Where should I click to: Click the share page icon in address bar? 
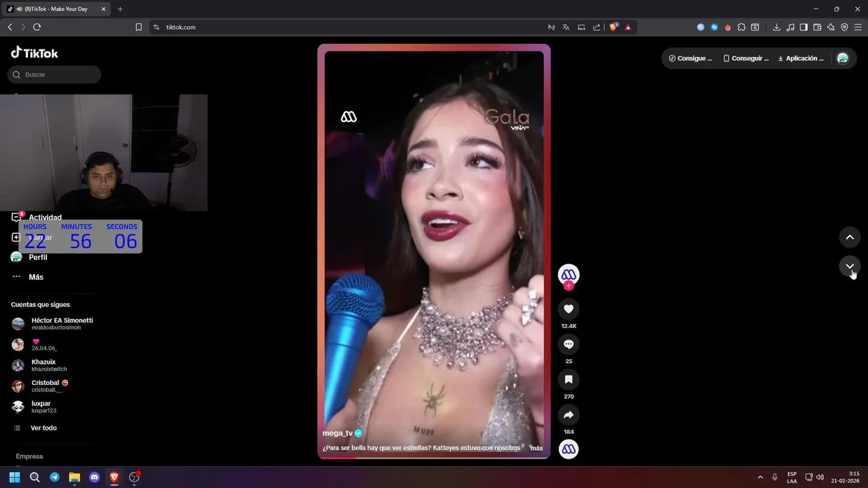(x=597, y=27)
